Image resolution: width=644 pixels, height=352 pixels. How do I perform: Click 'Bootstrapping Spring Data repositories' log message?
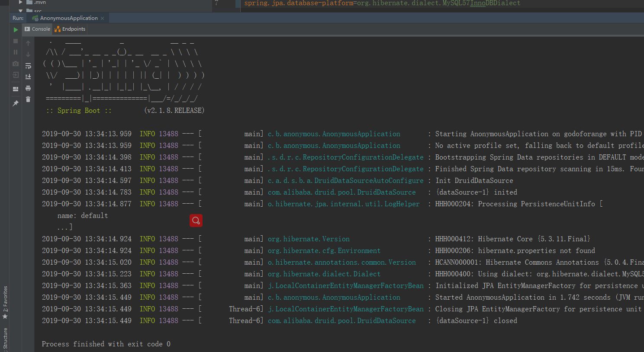coord(539,157)
